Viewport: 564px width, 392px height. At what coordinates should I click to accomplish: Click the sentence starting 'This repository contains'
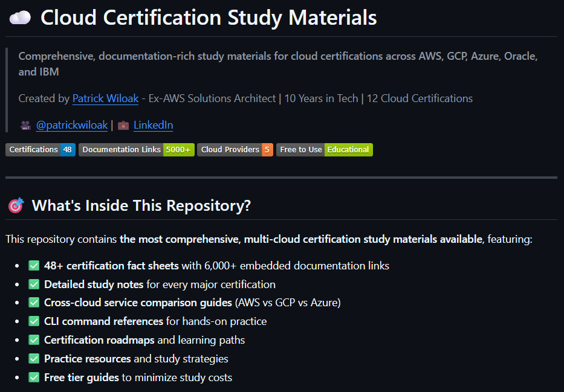[x=268, y=239]
